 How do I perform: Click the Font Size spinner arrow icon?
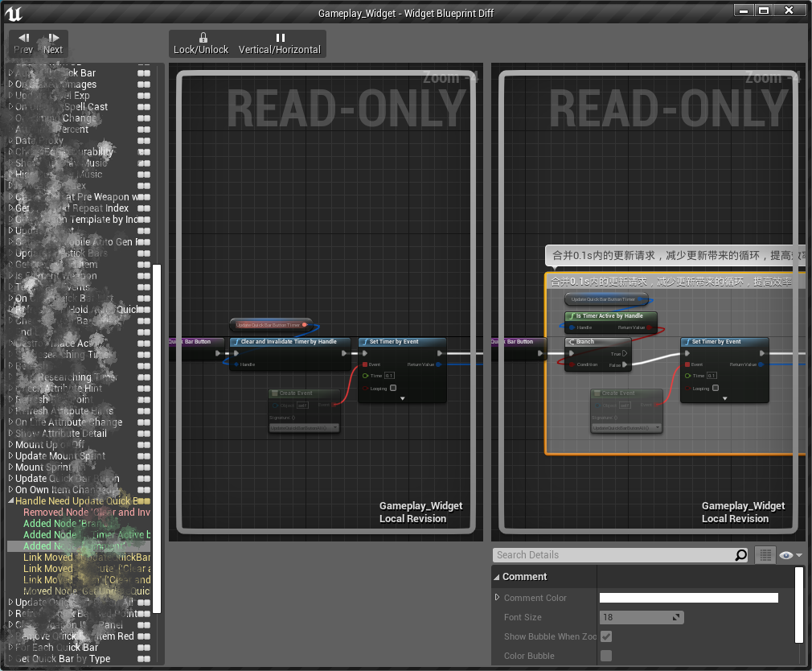point(676,618)
